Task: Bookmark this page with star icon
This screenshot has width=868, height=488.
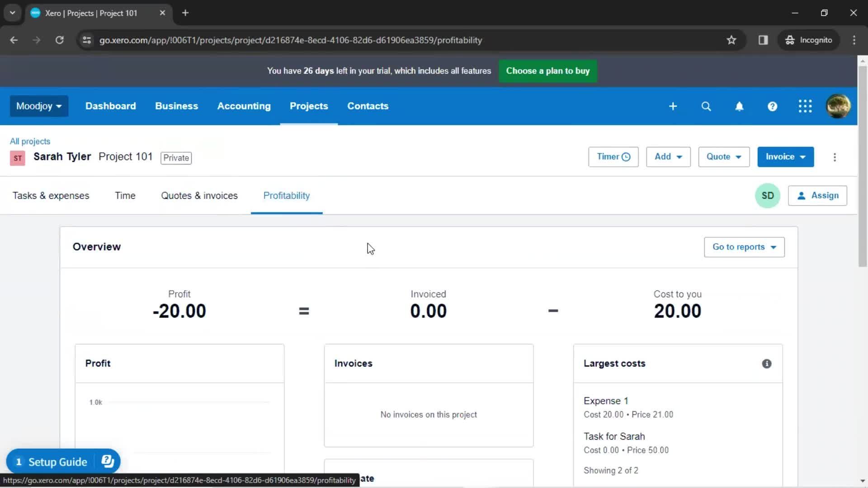Action: pyautogui.click(x=731, y=40)
